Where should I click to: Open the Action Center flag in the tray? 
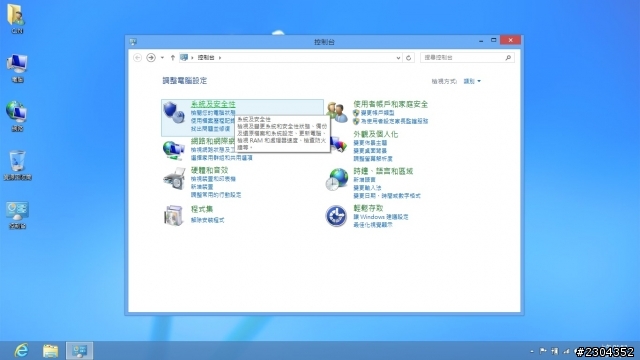point(543,351)
